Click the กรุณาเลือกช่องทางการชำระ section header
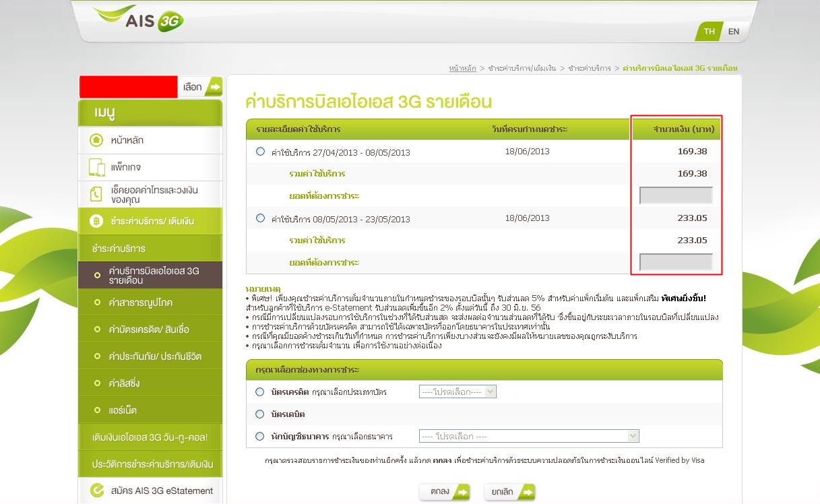Screen dimensions: 820x504 pos(307,370)
